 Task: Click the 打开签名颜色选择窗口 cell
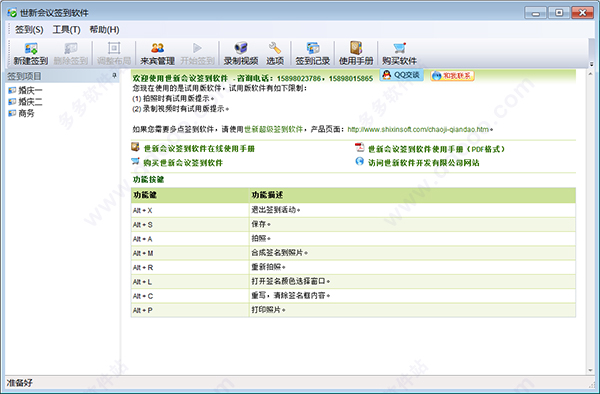[x=412, y=282]
